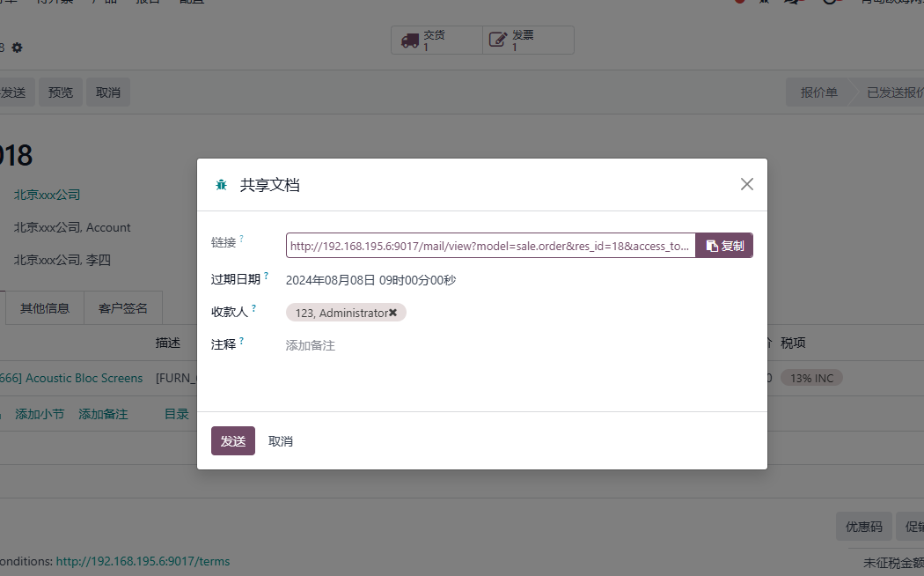Copy link with the 复制 button
Viewport: 924px width, 576px height.
724,245
